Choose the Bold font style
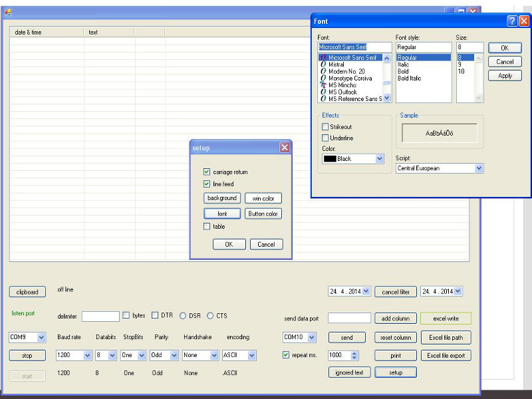The height and width of the screenshot is (399, 532). tap(424, 71)
